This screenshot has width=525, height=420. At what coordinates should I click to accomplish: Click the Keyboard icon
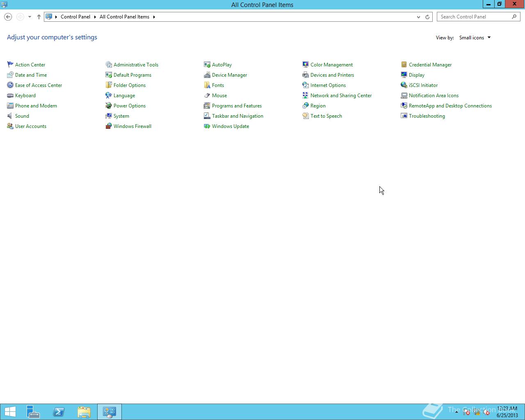coord(10,95)
